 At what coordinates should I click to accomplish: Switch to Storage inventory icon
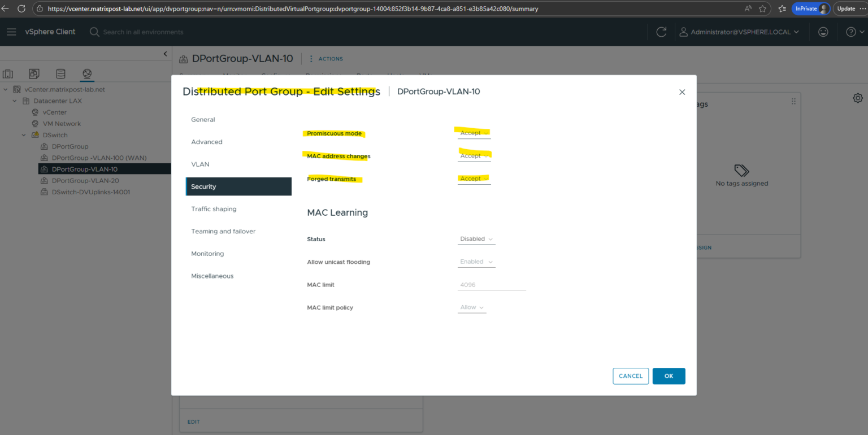(x=60, y=74)
